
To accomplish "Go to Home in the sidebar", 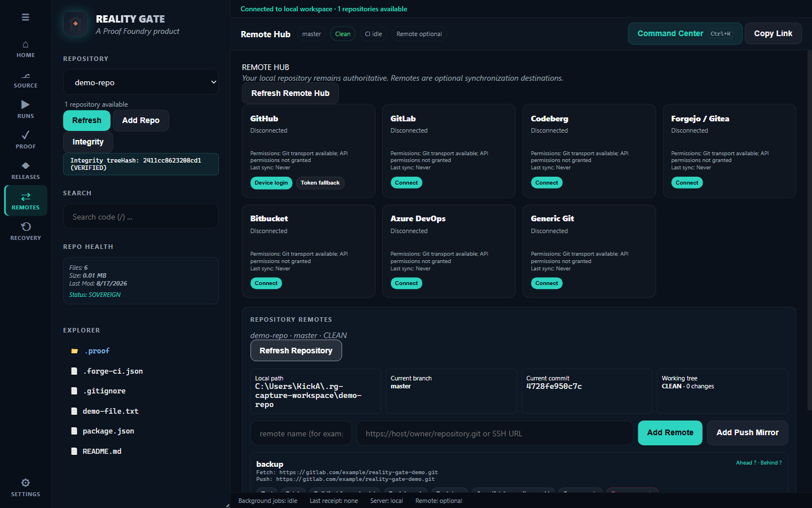I will coord(25,49).
